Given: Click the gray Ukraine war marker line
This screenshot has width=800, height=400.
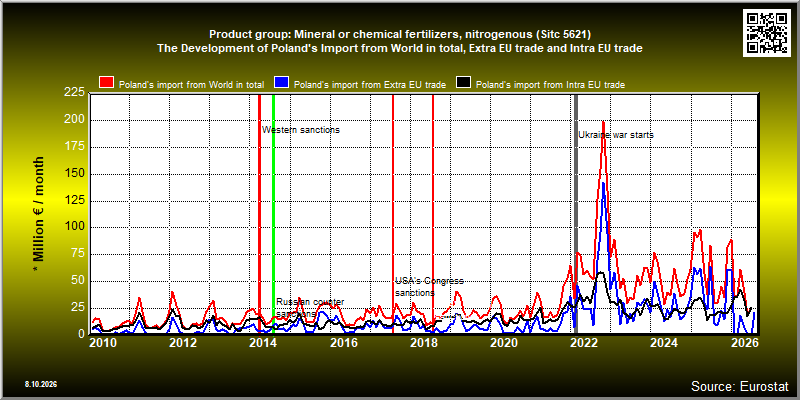Looking at the screenshot, I should click(x=576, y=214).
